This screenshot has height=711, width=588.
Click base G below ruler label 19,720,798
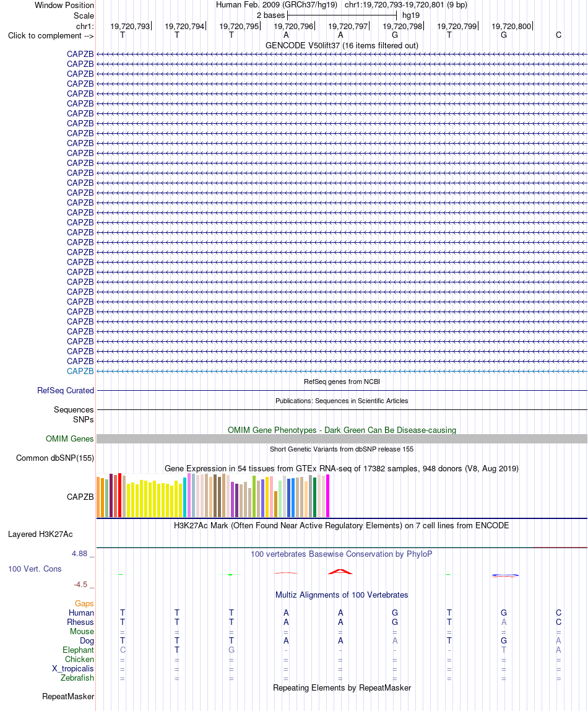point(395,35)
